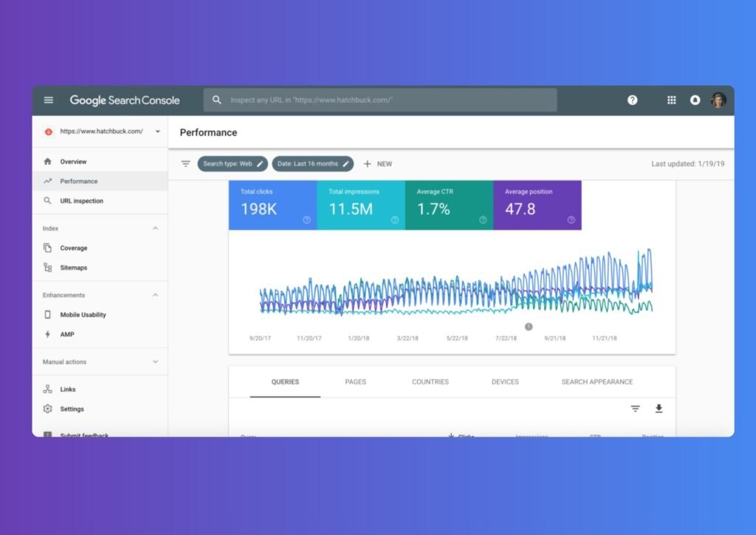Switch to the Pages tab
The image size is (756, 535).
pos(355,382)
